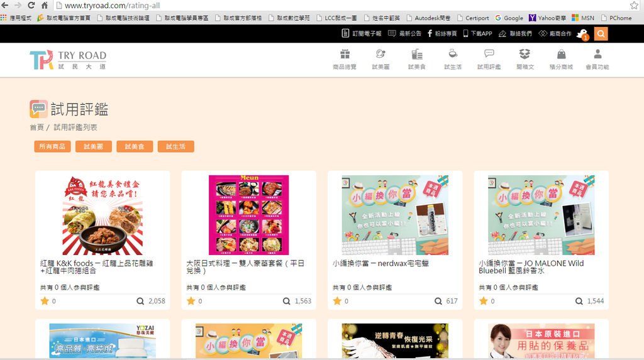The image size is (644, 360).
Task: Click the browser back arrow
Action: (5, 5)
